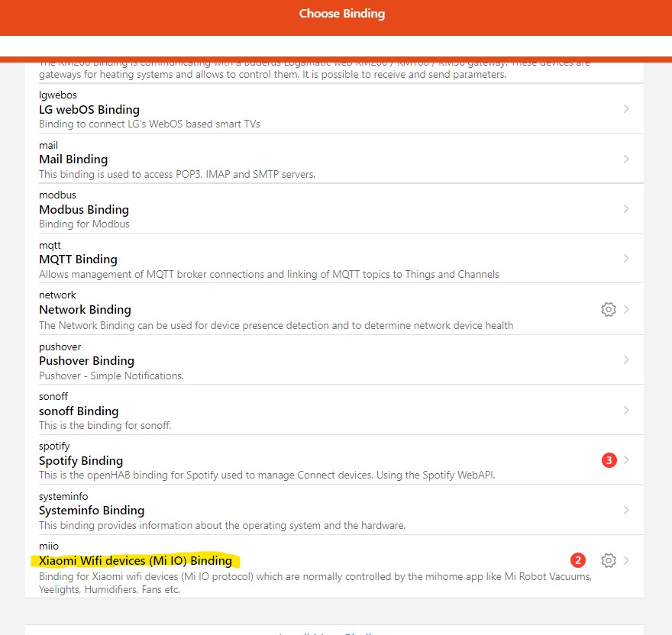This screenshot has width=672, height=635.
Task: Expand sonoff Binding chevron
Action: (626, 410)
